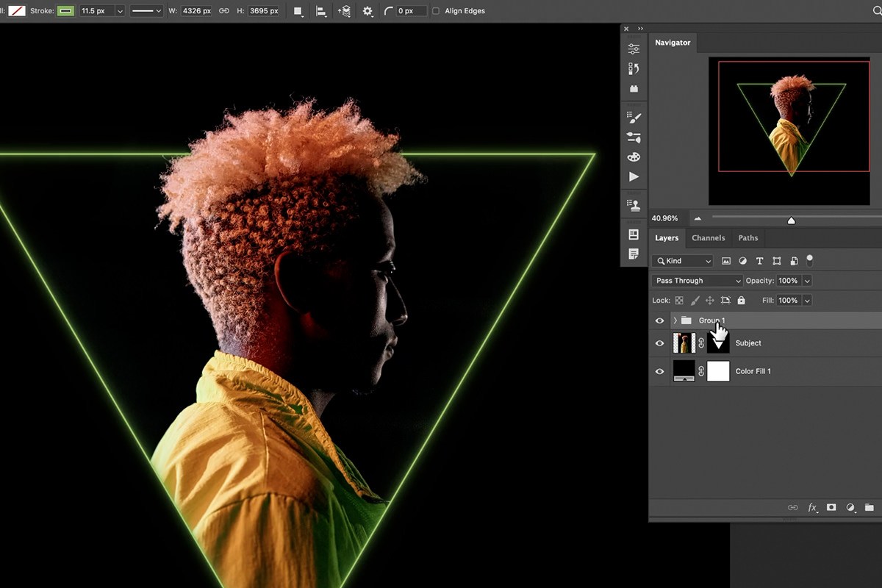
Task: Hide the Subject layer
Action: pyautogui.click(x=659, y=343)
